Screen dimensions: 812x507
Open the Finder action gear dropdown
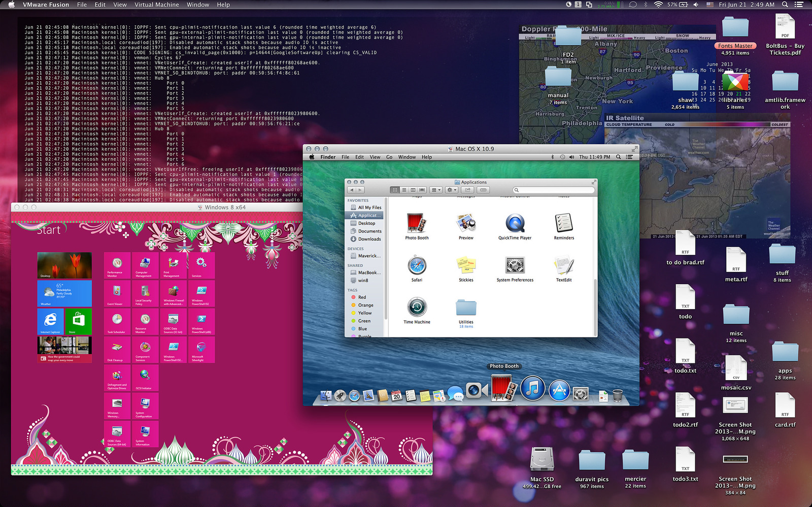(x=452, y=190)
